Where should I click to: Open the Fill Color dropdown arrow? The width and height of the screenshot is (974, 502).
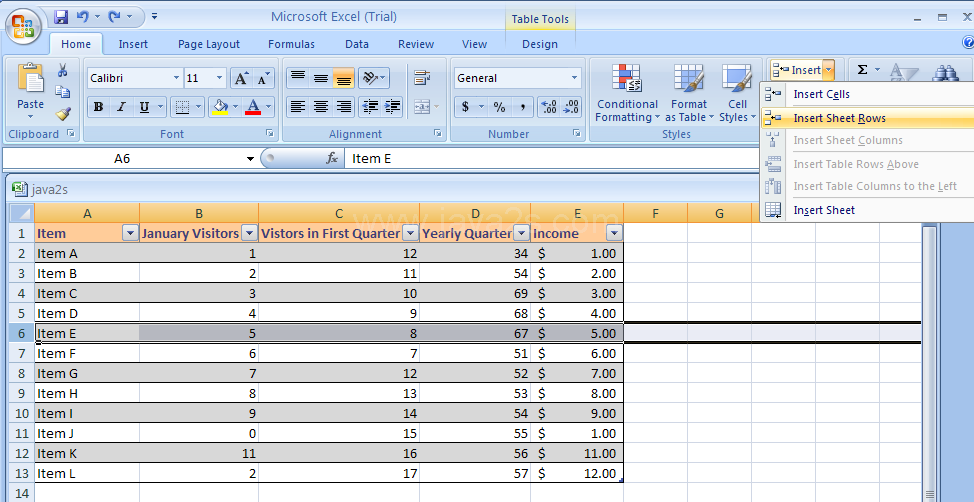pyautogui.click(x=236, y=107)
